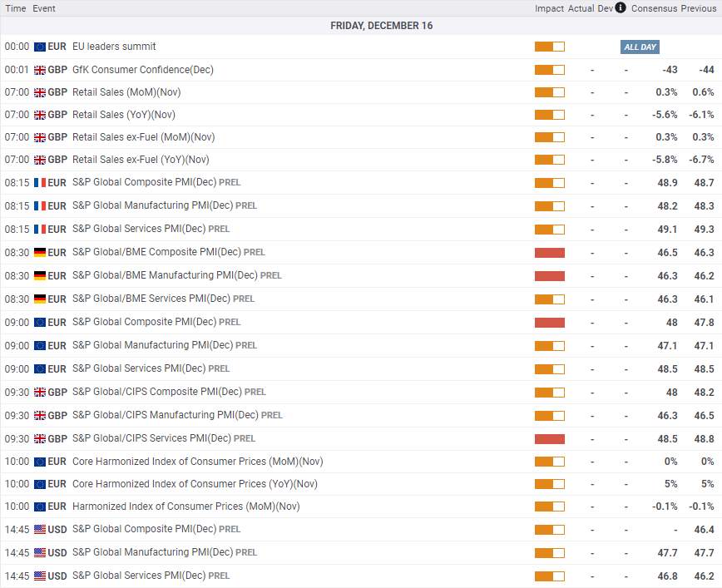Click the Consensus column header
Viewport: 722px width, 588px height.
(655, 8)
